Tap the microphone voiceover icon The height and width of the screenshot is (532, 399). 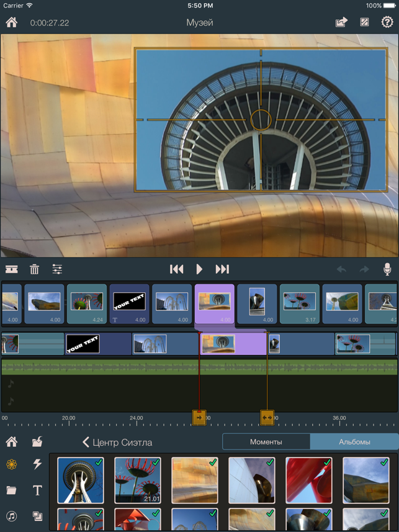coord(387,269)
